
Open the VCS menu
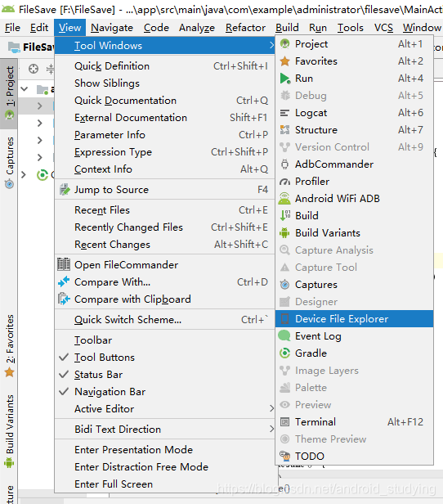coord(383,28)
